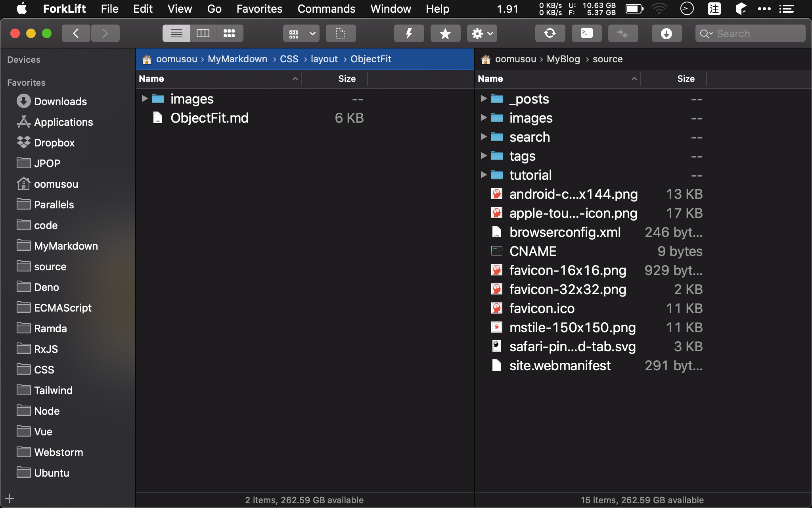812x508 pixels.
Task: Click the sync circular arrows button
Action: click(x=550, y=33)
